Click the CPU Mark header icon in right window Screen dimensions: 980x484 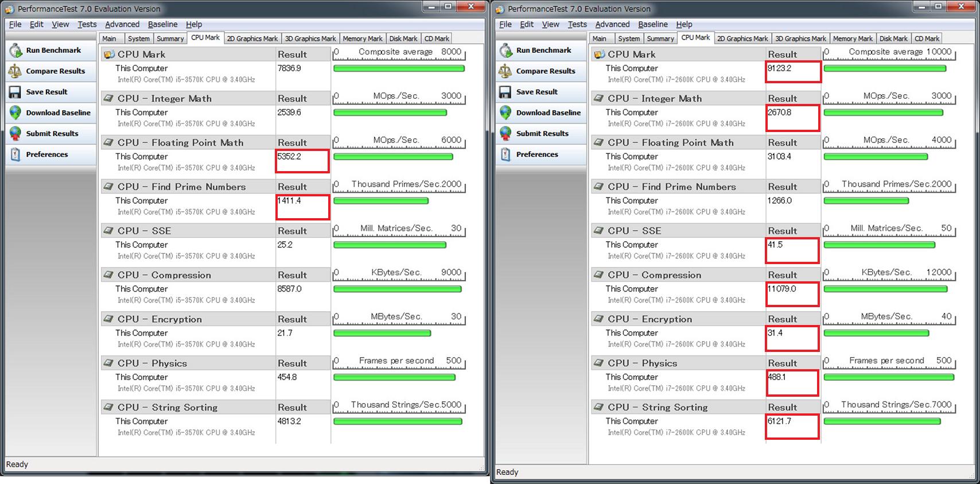click(599, 55)
